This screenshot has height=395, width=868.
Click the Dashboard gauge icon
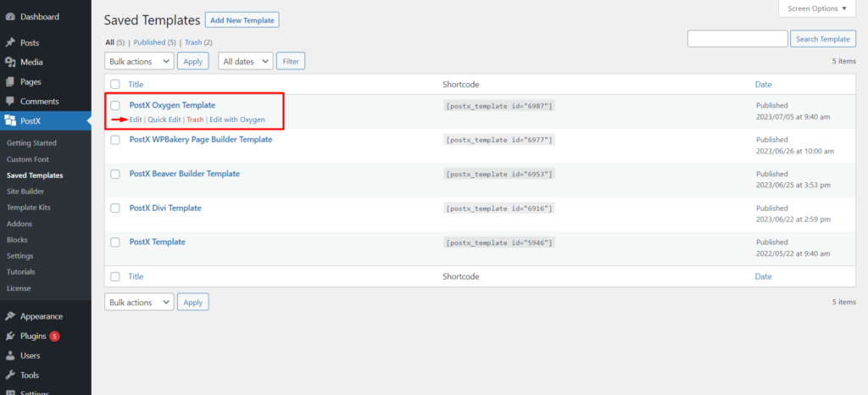point(10,17)
